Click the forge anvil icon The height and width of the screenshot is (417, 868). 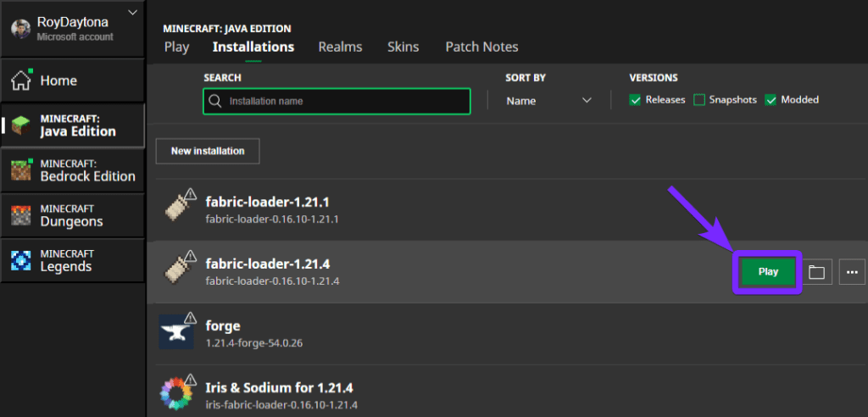coord(176,331)
